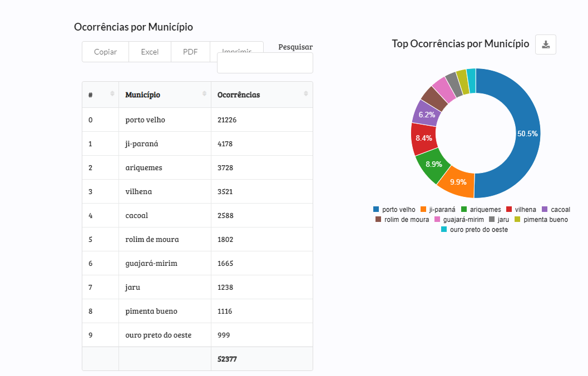This screenshot has width=588, height=376.
Task: Export table as PDF
Action: click(190, 52)
